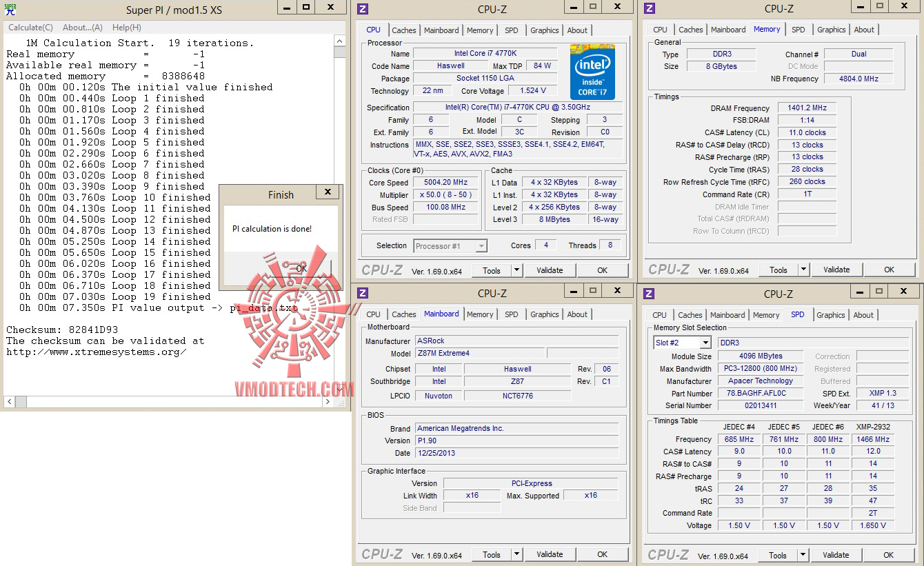The height and width of the screenshot is (566, 924).
Task: Switch to Mainboard tab in CPU window
Action: (441, 30)
